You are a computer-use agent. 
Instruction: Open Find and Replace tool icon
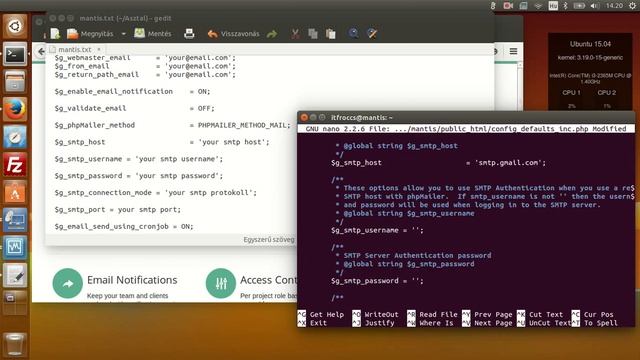click(x=372, y=33)
